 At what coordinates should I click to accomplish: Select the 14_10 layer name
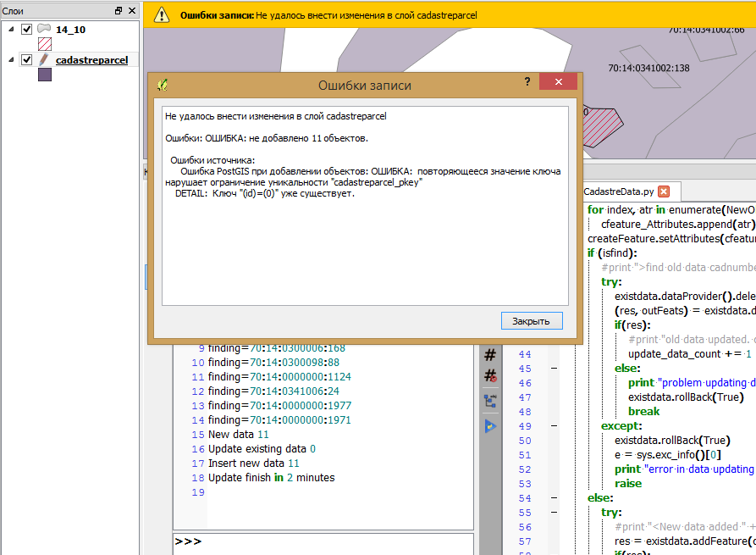70,30
